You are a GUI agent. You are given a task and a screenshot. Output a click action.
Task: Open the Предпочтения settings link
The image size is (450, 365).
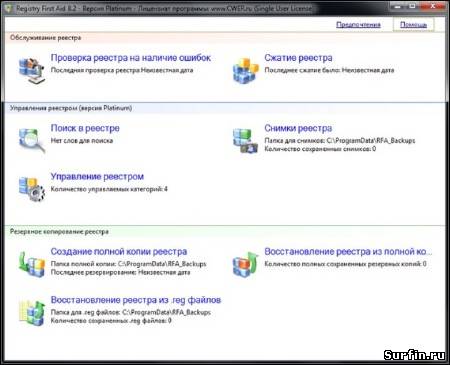358,24
